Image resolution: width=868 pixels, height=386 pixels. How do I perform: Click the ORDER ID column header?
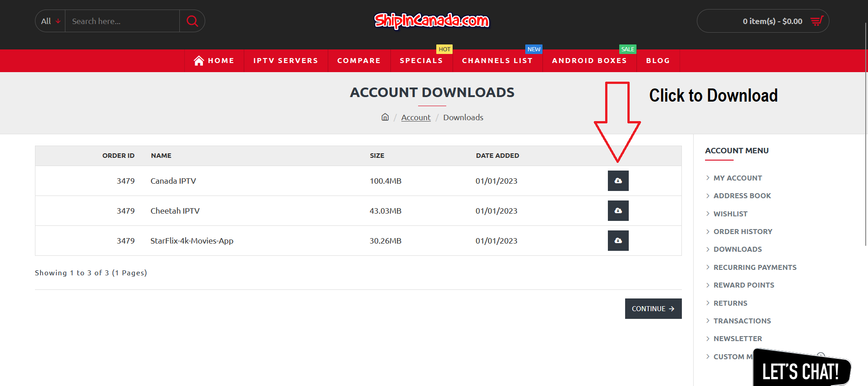click(x=118, y=156)
